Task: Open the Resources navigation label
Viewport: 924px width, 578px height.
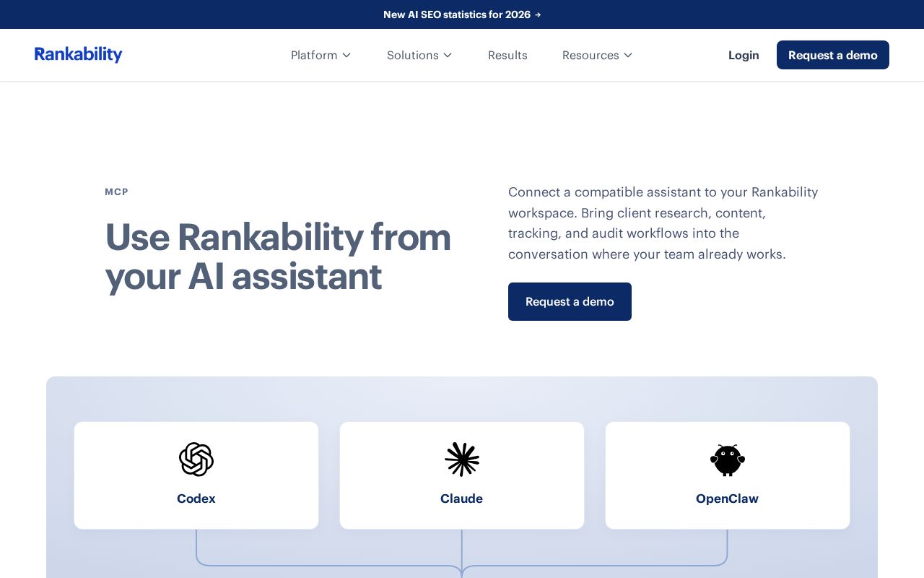Action: tap(590, 55)
